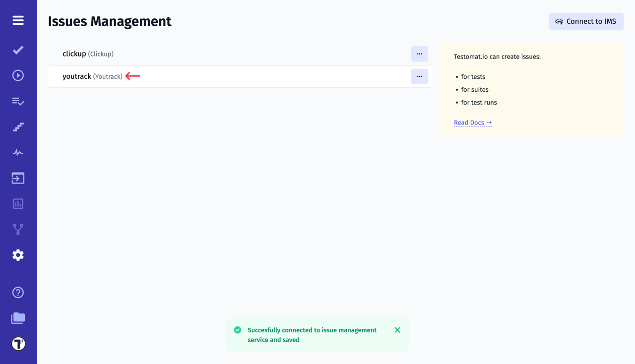Open the Reports bar chart icon

18,203
